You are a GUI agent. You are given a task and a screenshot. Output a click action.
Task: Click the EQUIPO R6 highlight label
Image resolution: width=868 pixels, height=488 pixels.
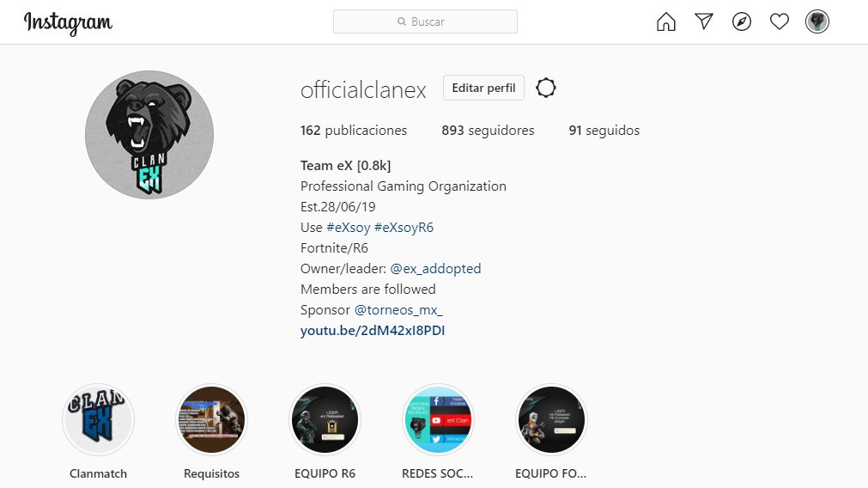coord(325,473)
